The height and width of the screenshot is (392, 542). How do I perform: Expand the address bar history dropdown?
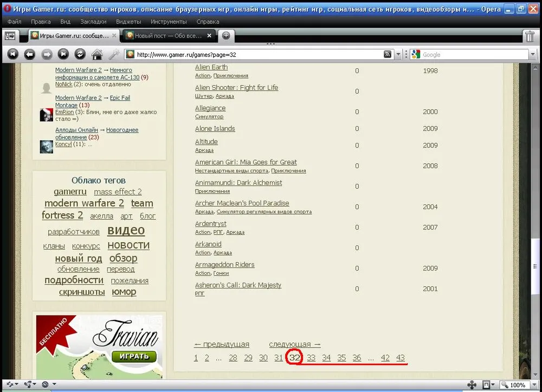point(398,55)
